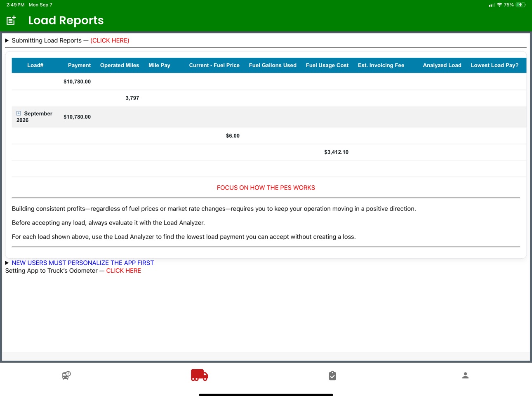Screen dimensions: 532x399
Task: Tap the Mon Sep 7 date
Action: tap(40, 5)
